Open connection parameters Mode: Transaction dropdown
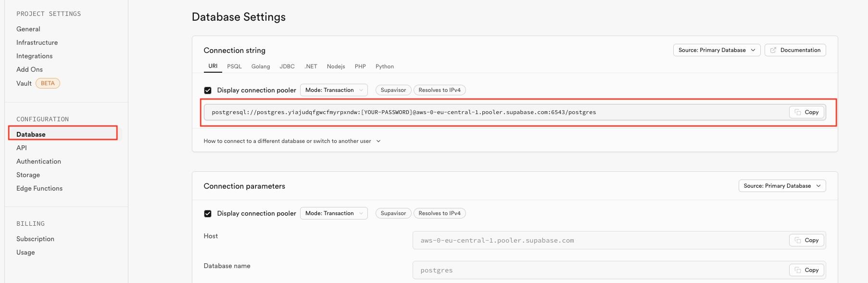868x283 pixels. [x=334, y=213]
